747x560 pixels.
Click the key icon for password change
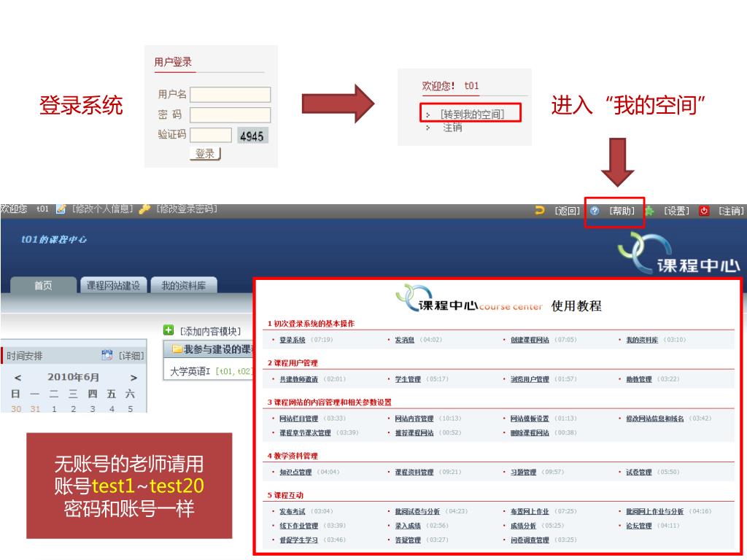[x=145, y=209]
